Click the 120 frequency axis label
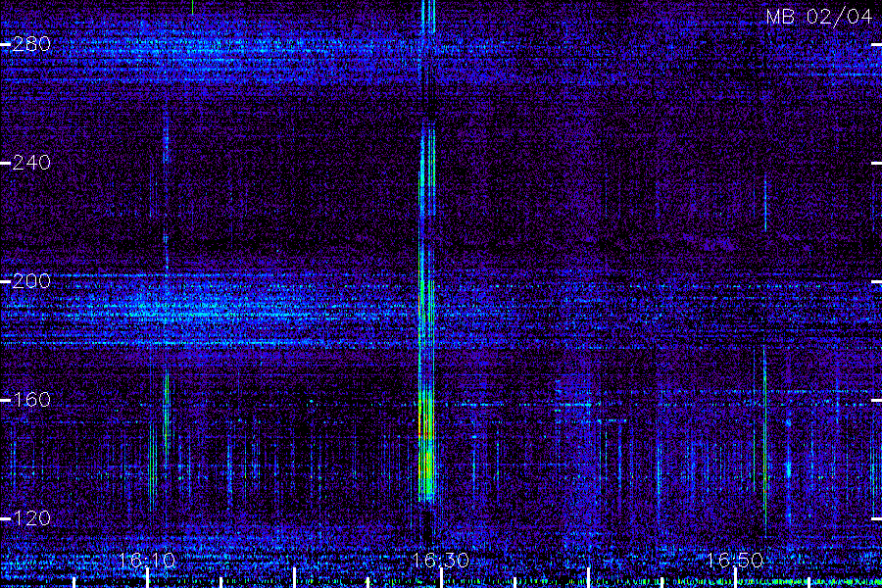 click(31, 517)
